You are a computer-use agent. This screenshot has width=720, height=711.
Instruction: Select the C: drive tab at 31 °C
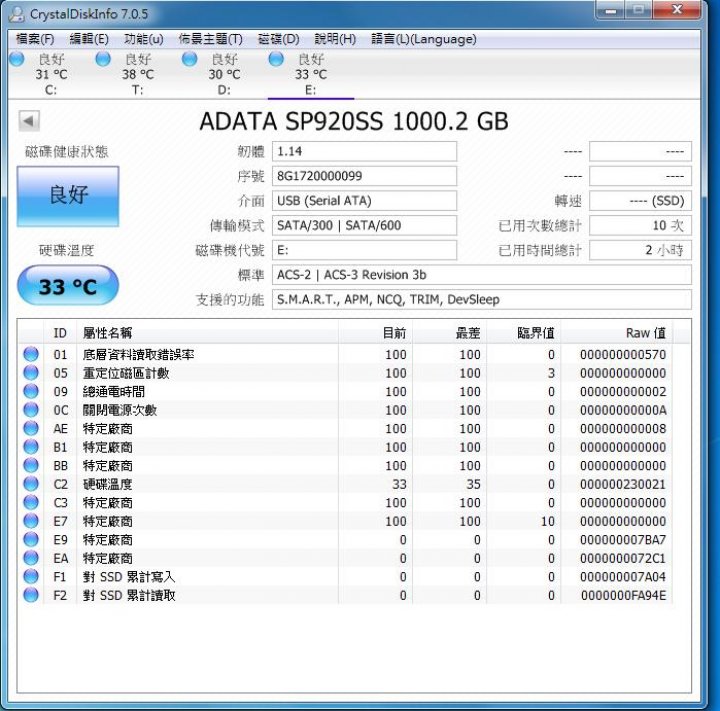coord(51,74)
